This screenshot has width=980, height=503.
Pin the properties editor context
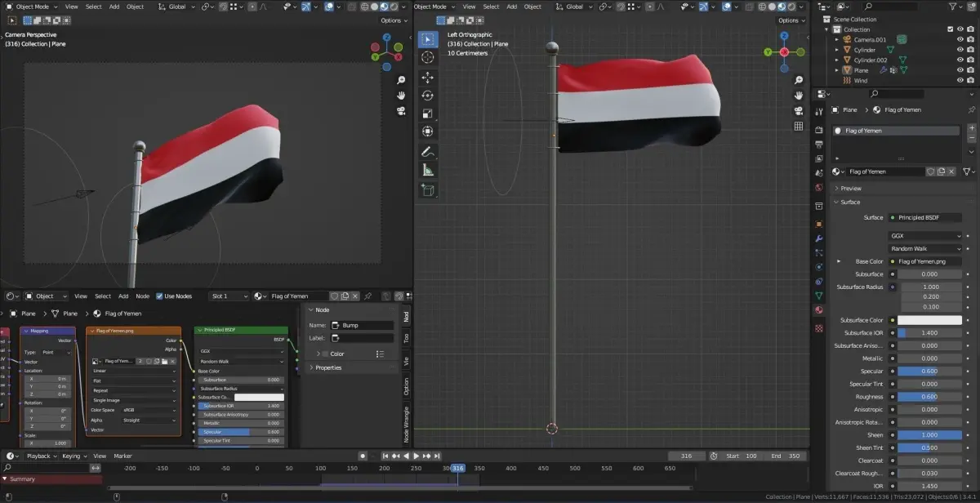coord(970,109)
